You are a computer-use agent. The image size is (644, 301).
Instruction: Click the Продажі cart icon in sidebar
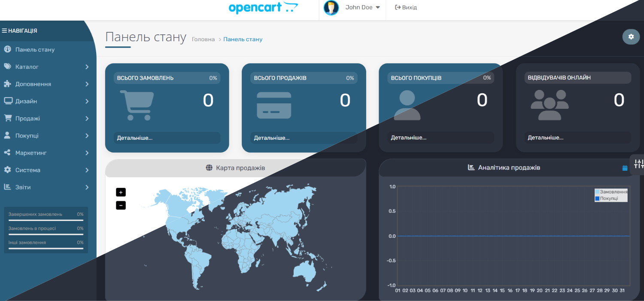pos(8,118)
